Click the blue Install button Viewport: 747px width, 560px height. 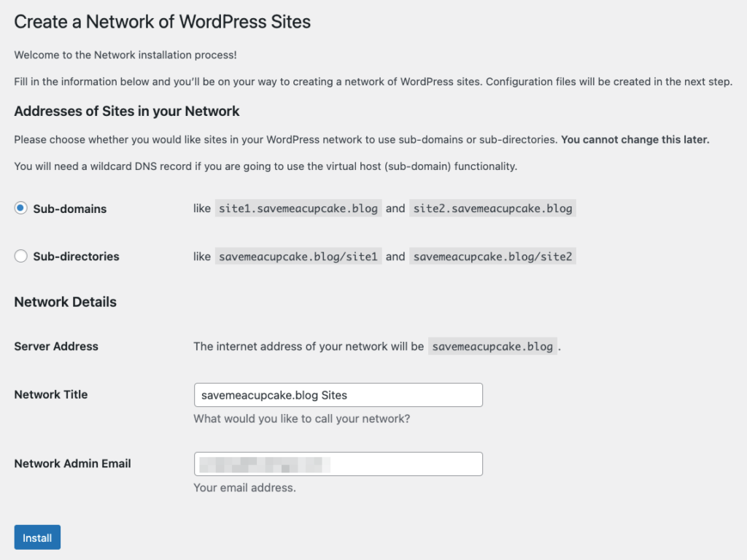pyautogui.click(x=36, y=537)
